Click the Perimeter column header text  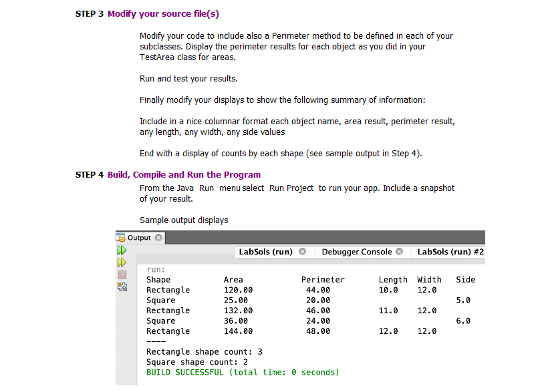tap(323, 279)
